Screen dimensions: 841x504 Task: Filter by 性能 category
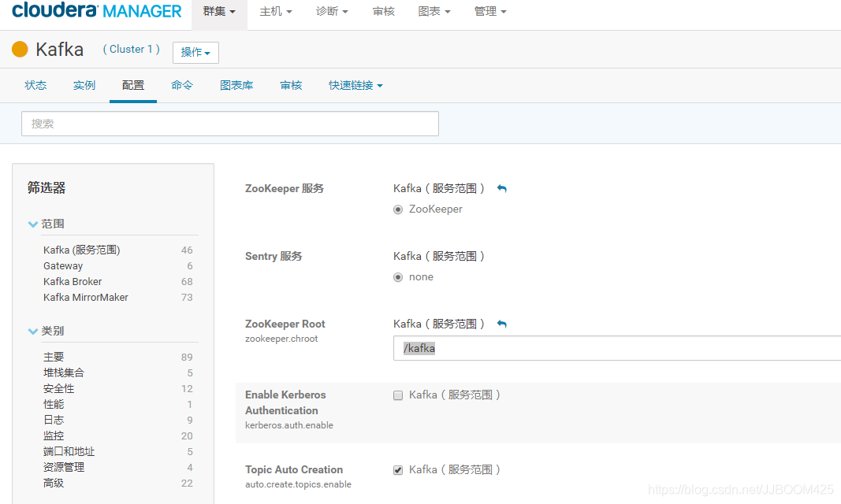click(x=54, y=404)
